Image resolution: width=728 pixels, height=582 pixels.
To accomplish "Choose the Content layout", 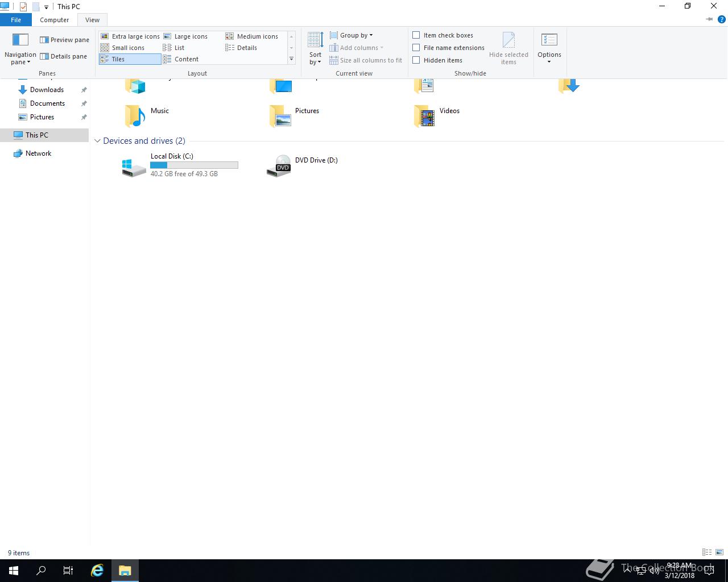I will tap(181, 59).
